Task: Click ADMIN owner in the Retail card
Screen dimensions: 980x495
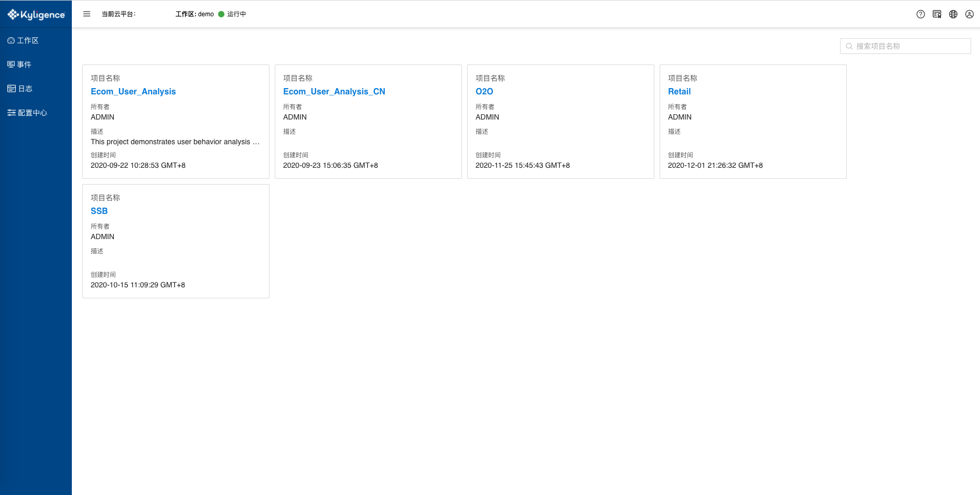Action: pos(680,117)
